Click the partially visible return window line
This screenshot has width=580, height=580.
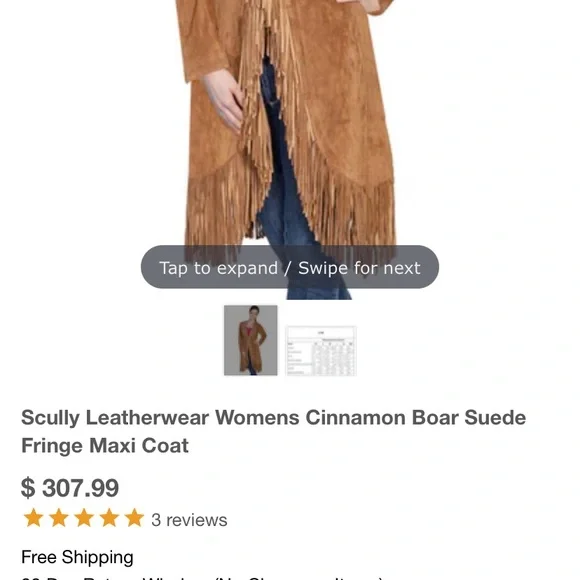pyautogui.click(x=202, y=577)
